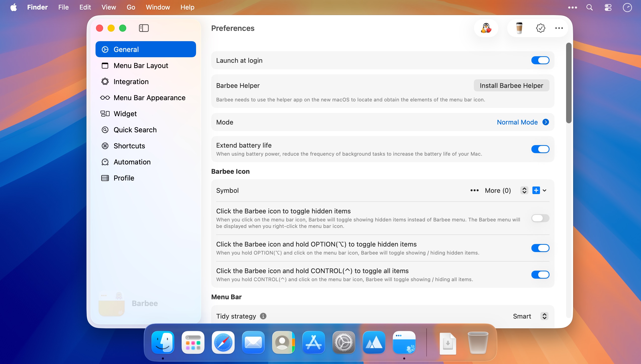Viewport: 641px width, 364px height.
Task: Switch to Menu Bar Layout section
Action: [146, 65]
